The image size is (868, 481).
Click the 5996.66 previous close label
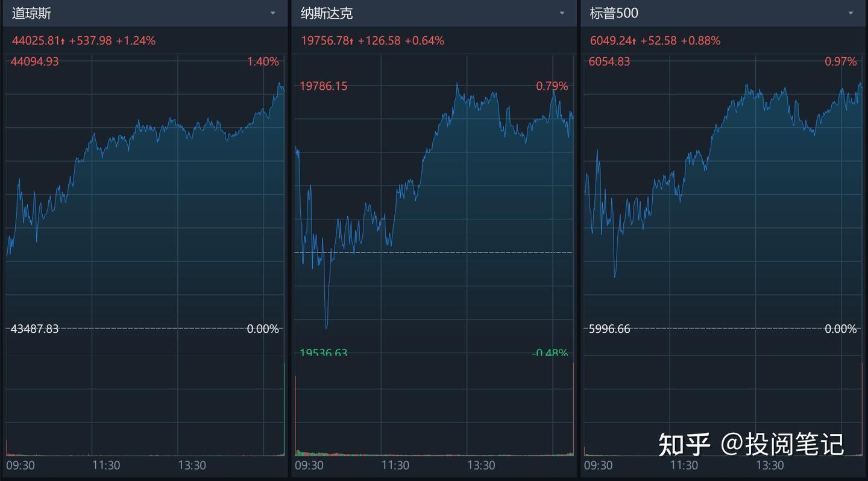tap(609, 329)
